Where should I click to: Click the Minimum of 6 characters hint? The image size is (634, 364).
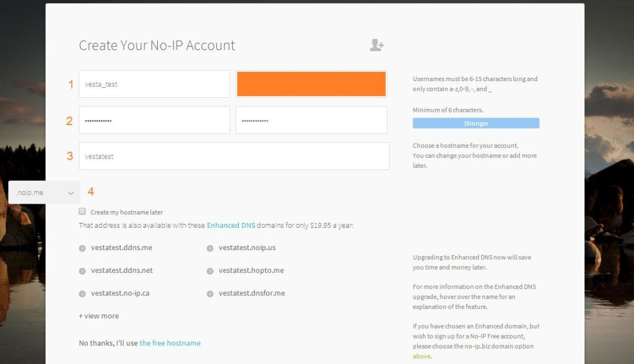coord(448,110)
